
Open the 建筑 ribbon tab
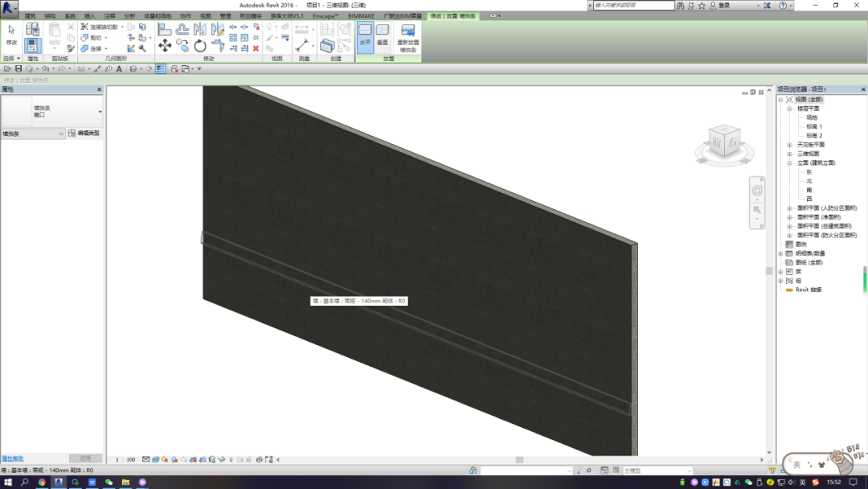(x=30, y=16)
